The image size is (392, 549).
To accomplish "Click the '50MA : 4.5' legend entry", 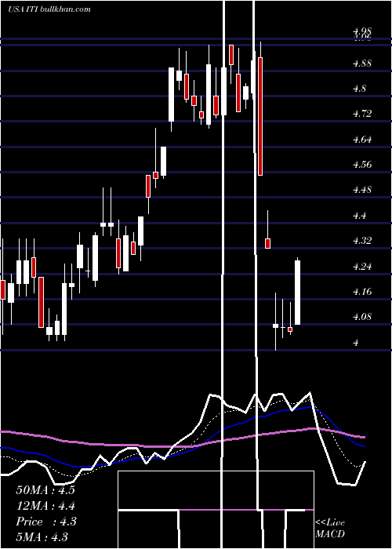I will point(45,490).
